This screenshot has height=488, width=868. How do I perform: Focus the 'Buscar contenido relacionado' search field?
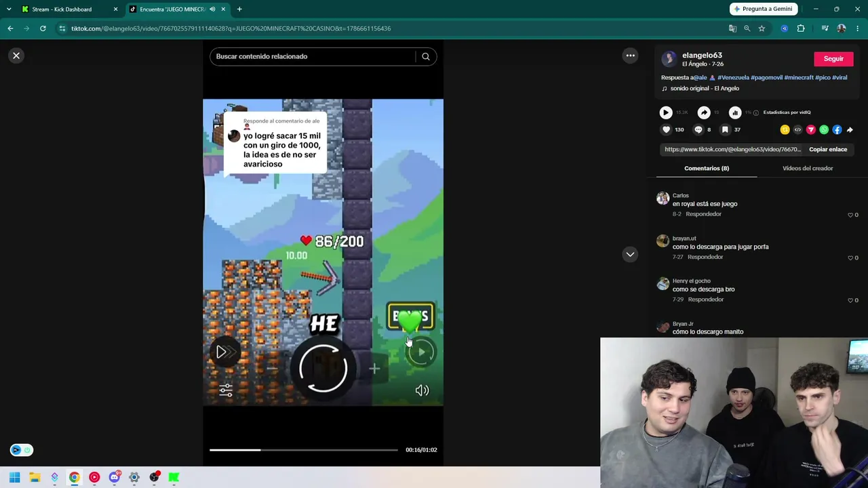point(313,56)
